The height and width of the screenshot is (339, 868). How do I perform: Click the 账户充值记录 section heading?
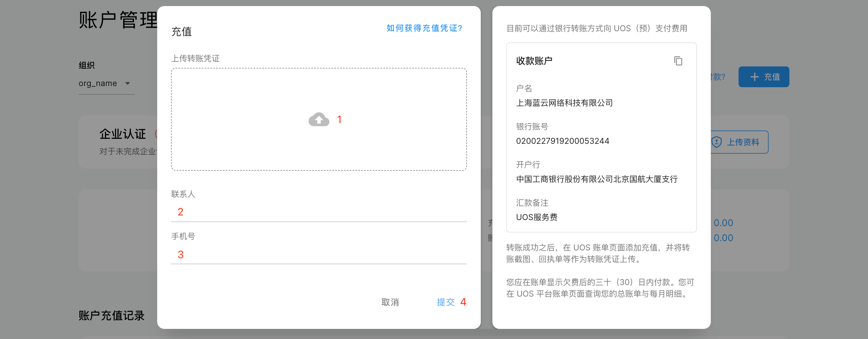pyautogui.click(x=112, y=315)
